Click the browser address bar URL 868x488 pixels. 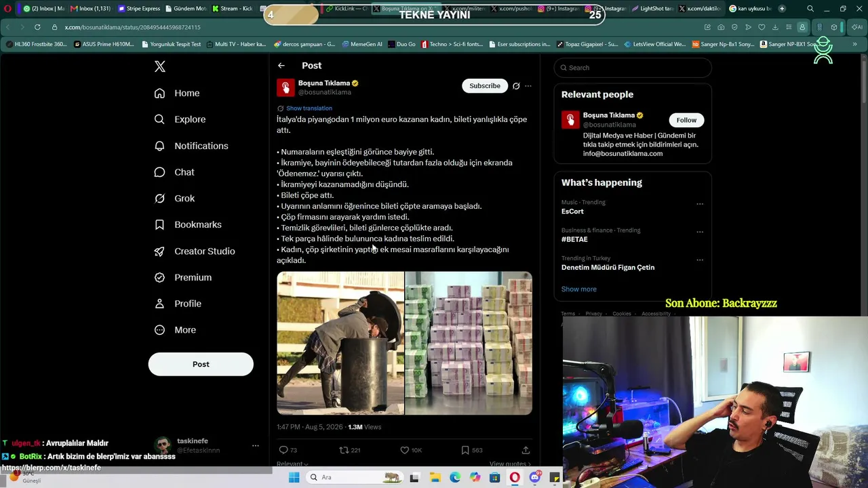(x=132, y=27)
